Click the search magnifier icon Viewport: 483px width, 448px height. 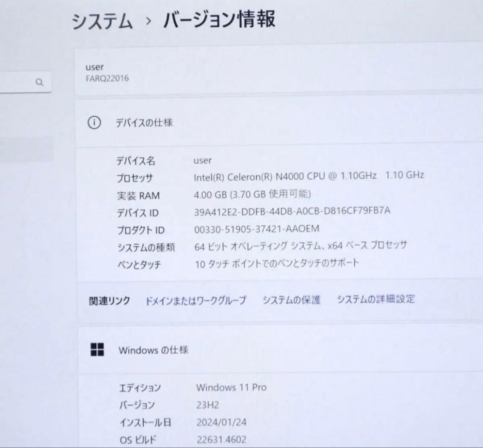(x=39, y=82)
